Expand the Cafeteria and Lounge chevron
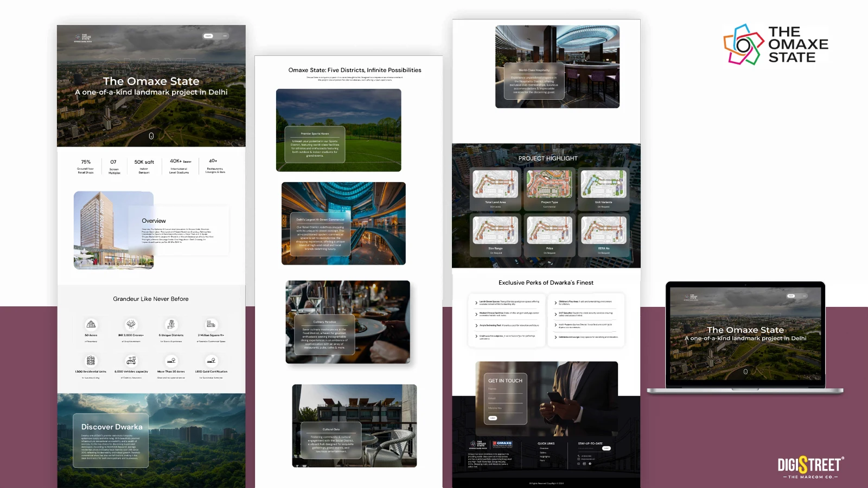Viewport: 868px width, 488px height. (x=556, y=337)
